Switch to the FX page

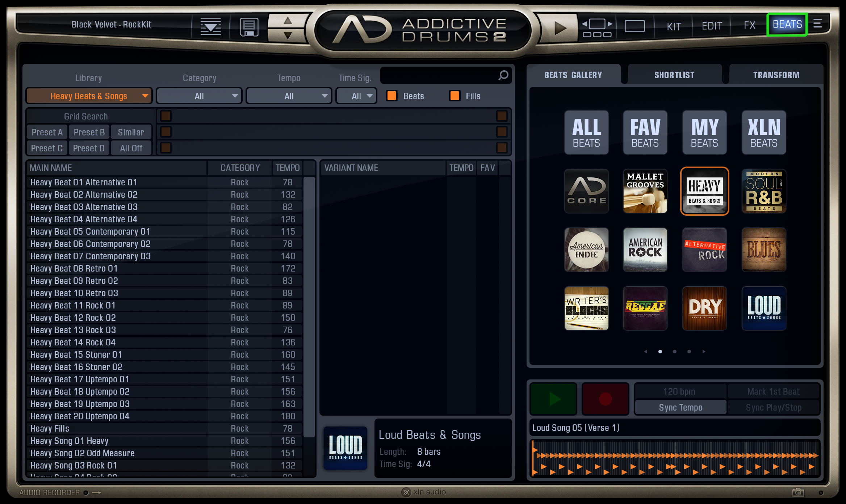tap(749, 25)
